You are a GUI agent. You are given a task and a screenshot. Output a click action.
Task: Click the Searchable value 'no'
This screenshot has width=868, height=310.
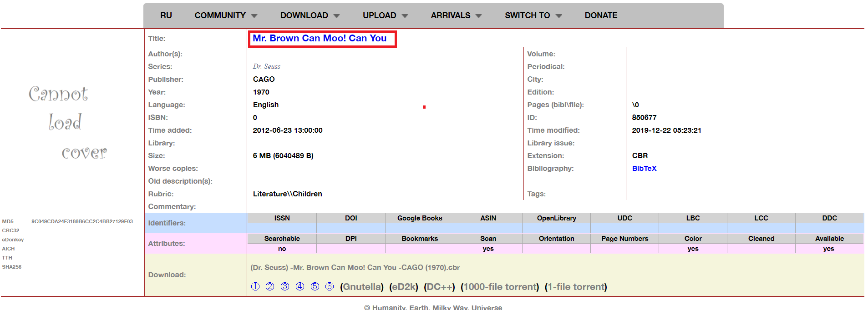(282, 249)
